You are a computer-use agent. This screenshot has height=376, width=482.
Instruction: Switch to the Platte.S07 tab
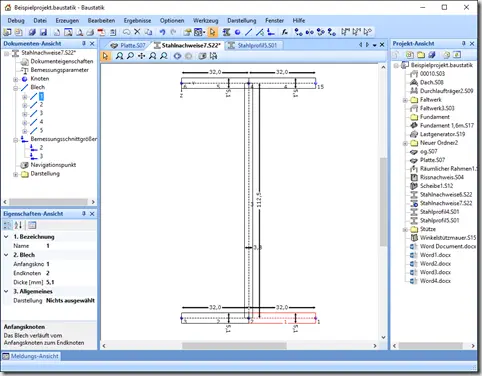[129, 45]
